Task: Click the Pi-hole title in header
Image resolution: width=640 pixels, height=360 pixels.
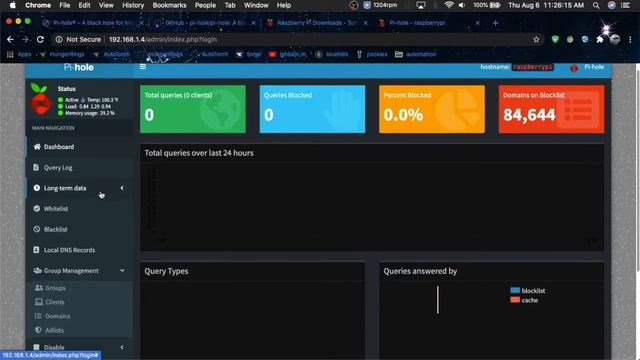Action: (x=79, y=67)
